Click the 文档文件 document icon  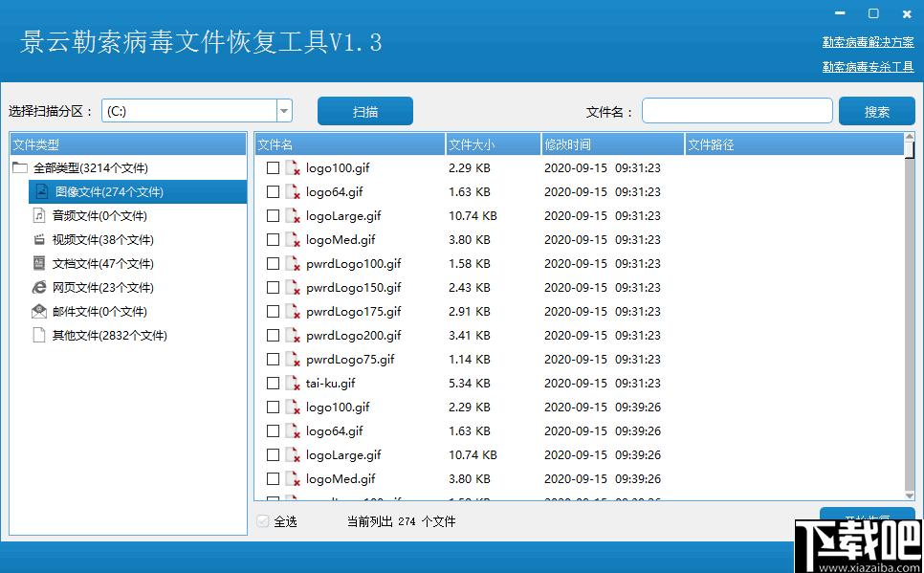39,263
